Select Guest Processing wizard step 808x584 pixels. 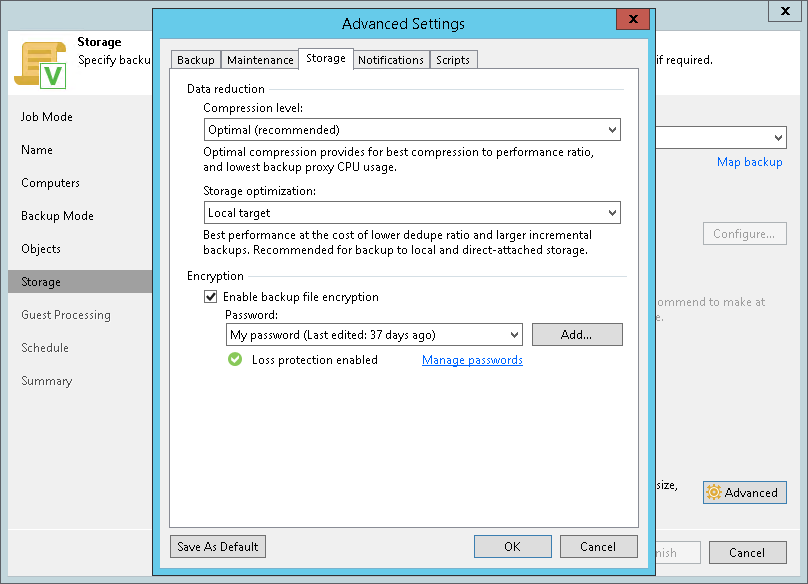(66, 315)
